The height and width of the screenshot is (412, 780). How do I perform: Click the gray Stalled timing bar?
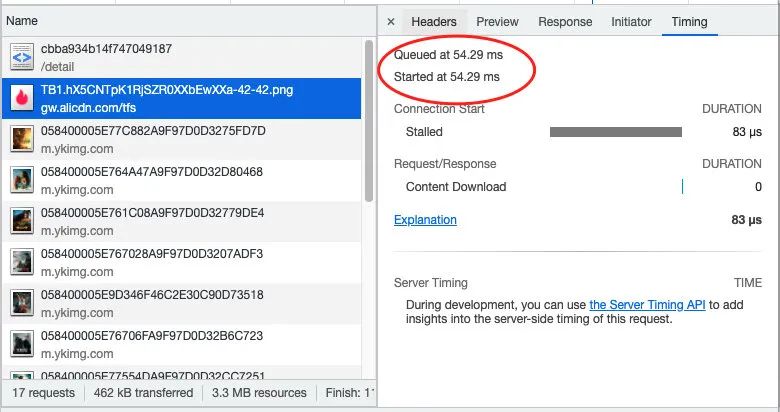pos(616,132)
